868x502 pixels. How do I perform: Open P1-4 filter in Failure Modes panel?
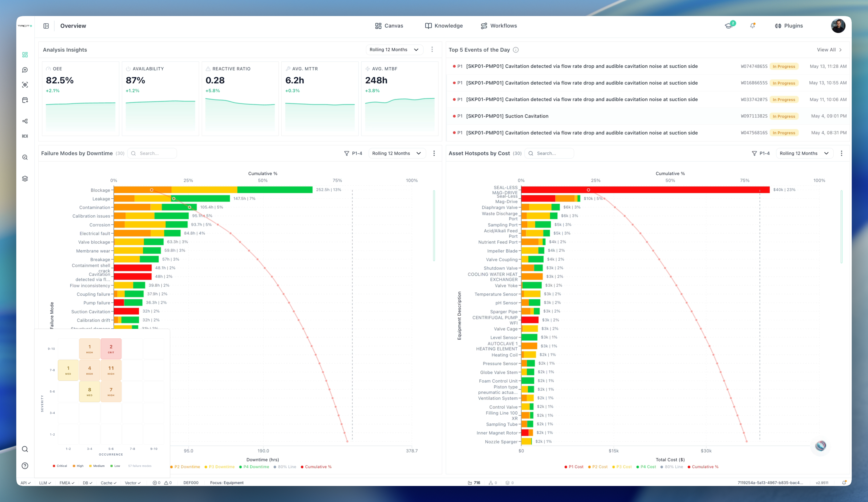click(353, 153)
